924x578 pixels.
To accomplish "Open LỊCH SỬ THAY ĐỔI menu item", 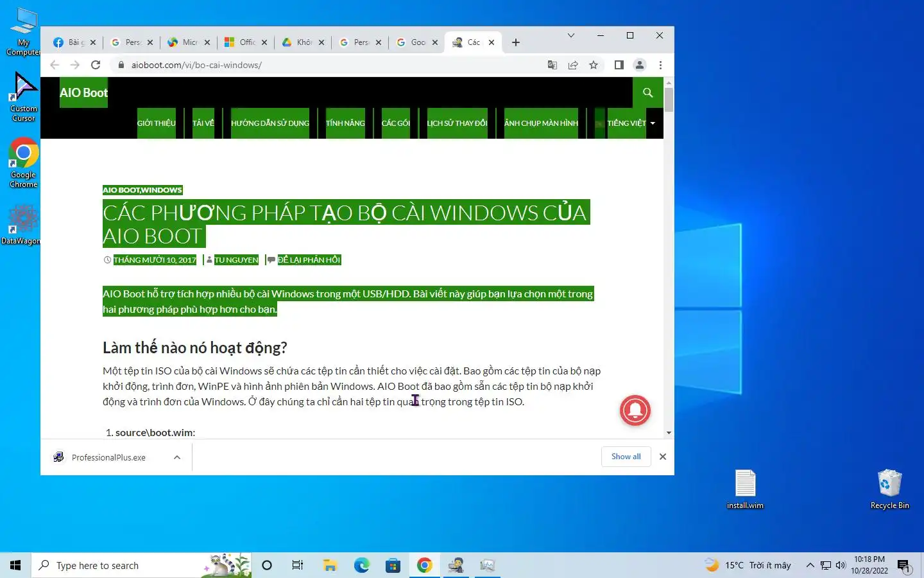I will click(458, 123).
